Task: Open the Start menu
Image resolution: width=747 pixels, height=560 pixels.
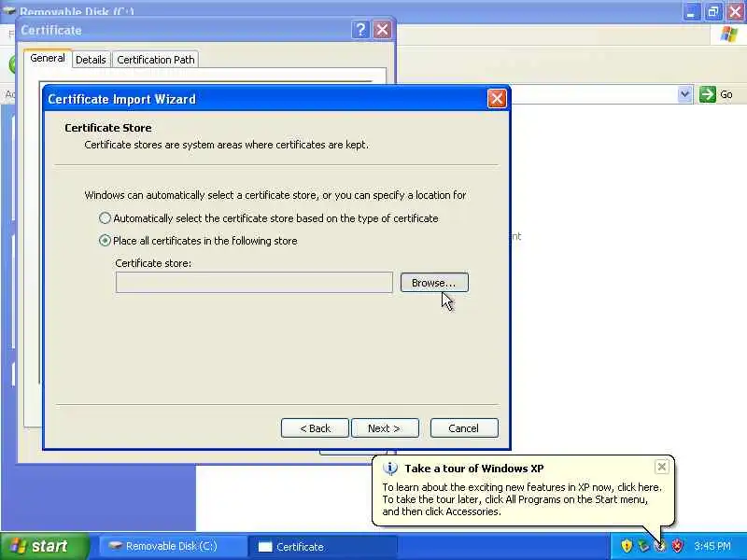Action: pyautogui.click(x=45, y=546)
